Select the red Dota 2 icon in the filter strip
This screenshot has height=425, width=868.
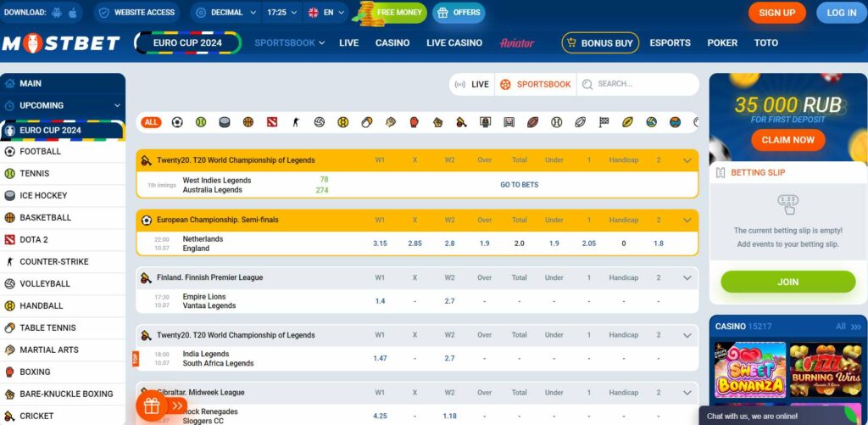(272, 122)
